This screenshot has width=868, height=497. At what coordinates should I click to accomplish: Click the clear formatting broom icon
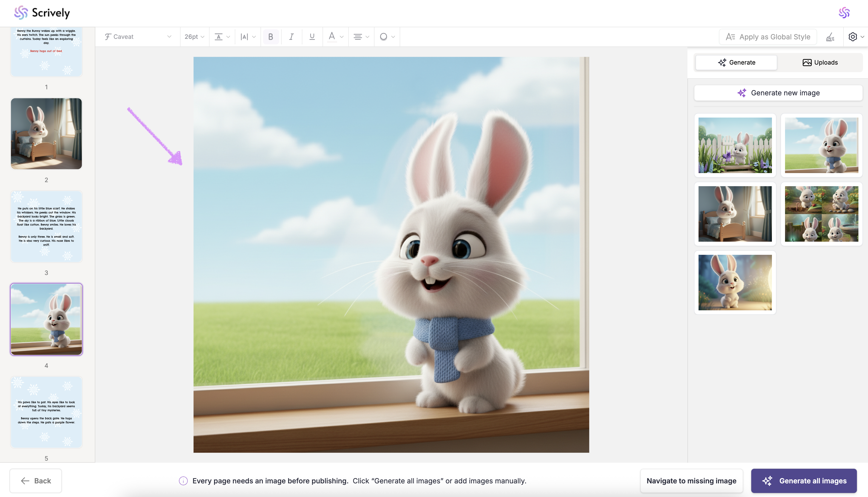pos(830,37)
